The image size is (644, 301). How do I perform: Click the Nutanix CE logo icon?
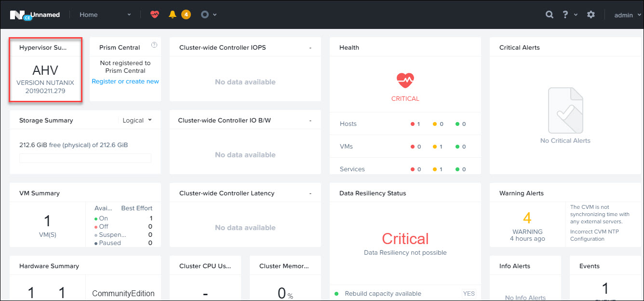(20, 15)
